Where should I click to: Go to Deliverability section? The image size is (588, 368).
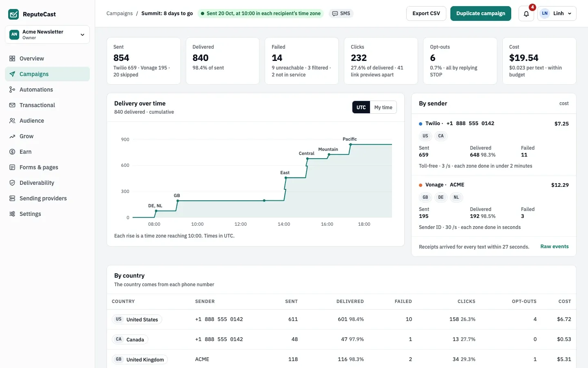[x=47, y=183]
